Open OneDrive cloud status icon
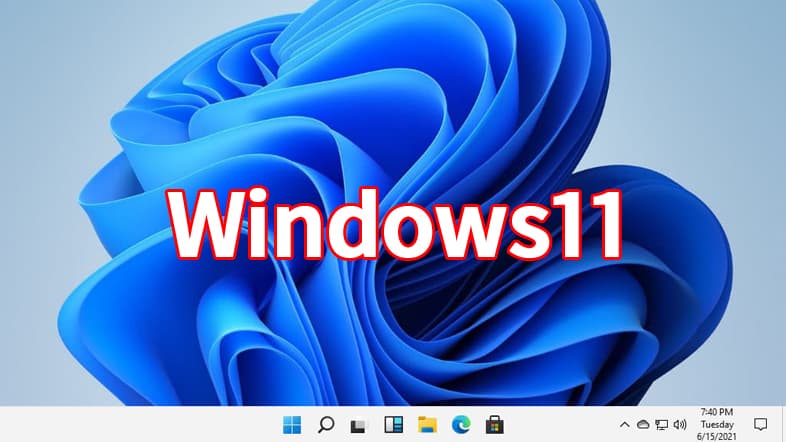The image size is (786, 442). pyautogui.click(x=643, y=425)
